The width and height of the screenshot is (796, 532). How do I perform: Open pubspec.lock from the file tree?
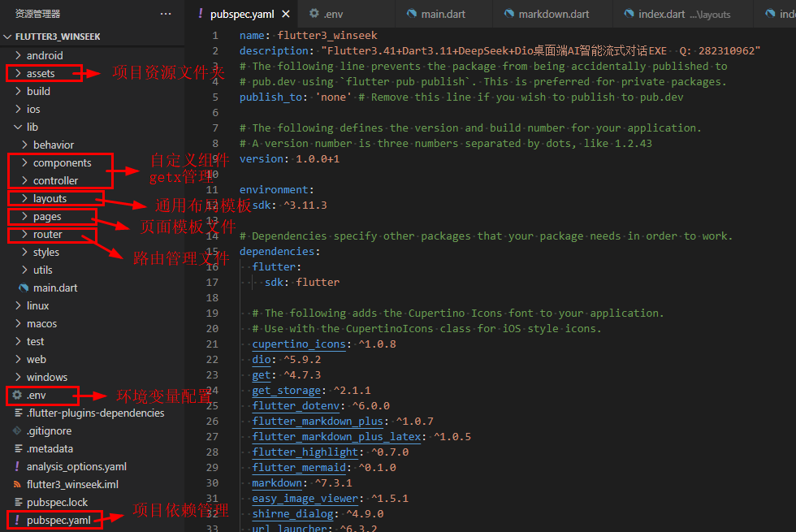point(57,503)
